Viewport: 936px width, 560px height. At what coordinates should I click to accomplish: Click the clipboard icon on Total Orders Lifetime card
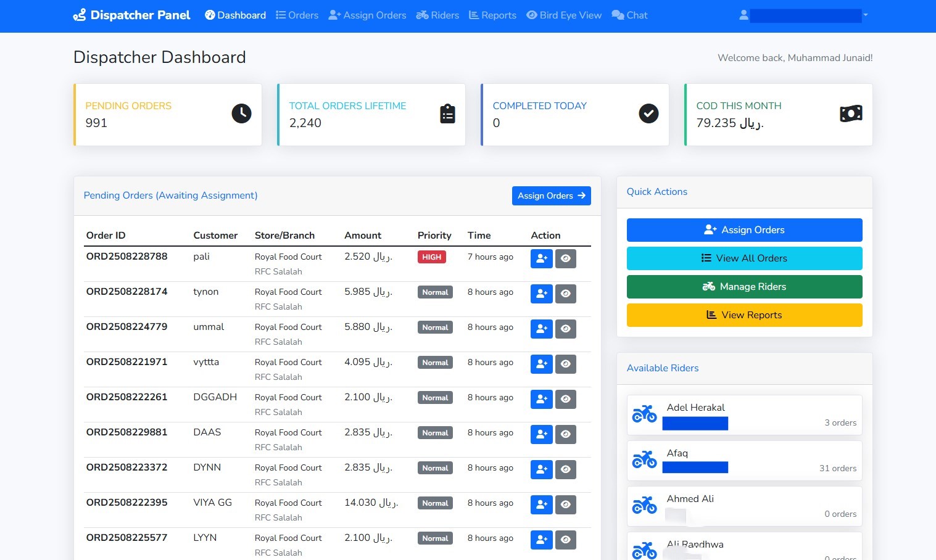pos(447,113)
